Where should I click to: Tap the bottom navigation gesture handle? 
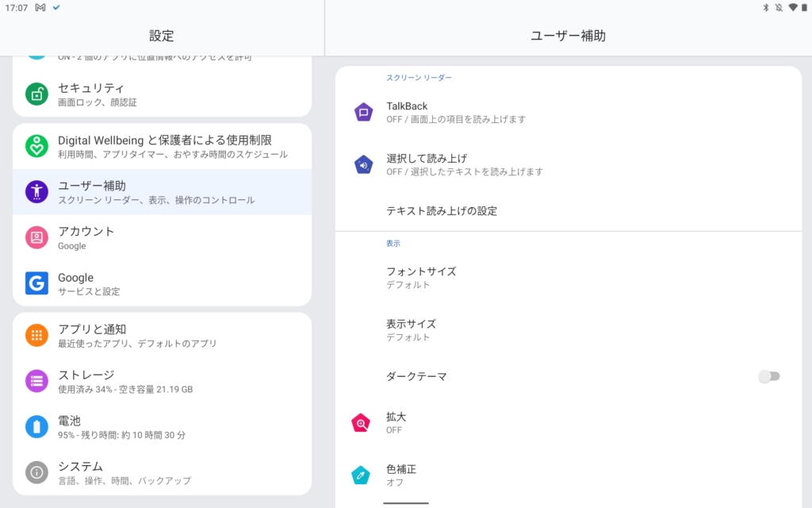(405, 502)
